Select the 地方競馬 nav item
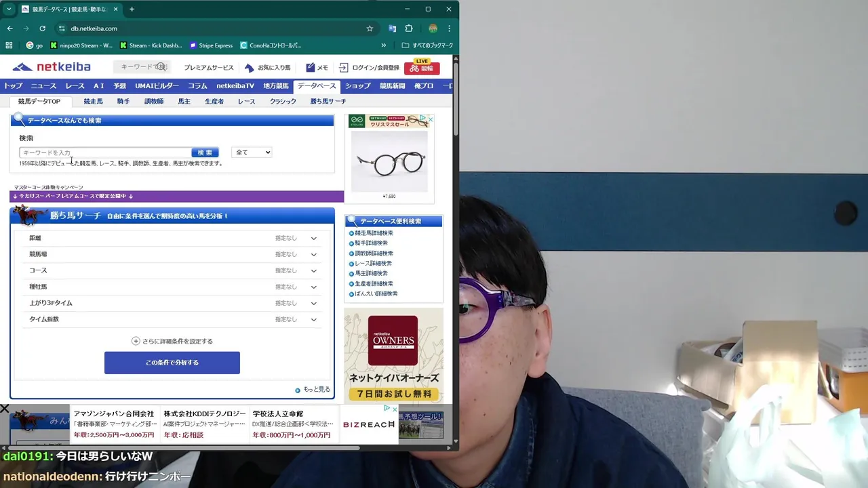This screenshot has height=488, width=868. (276, 86)
